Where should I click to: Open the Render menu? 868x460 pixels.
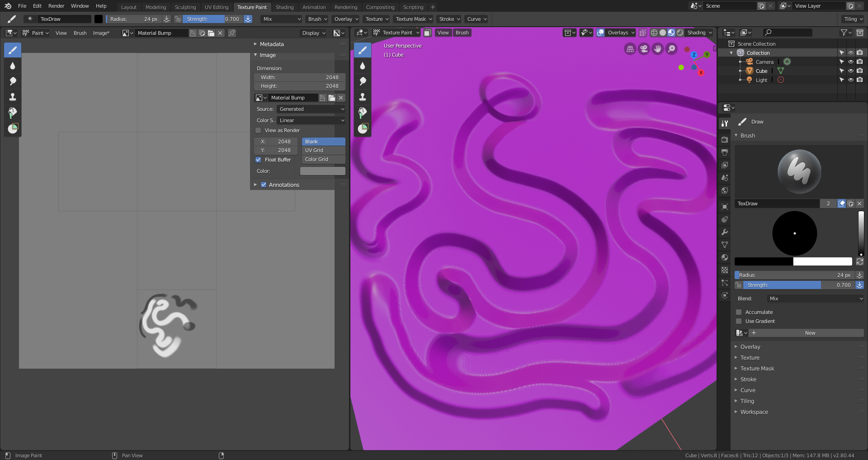coord(57,6)
